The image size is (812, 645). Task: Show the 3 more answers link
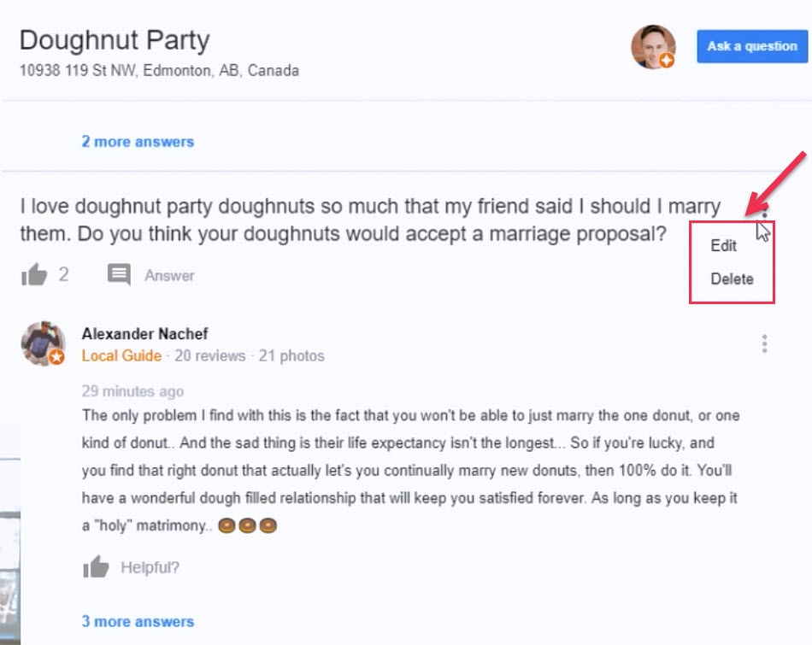coord(138,622)
